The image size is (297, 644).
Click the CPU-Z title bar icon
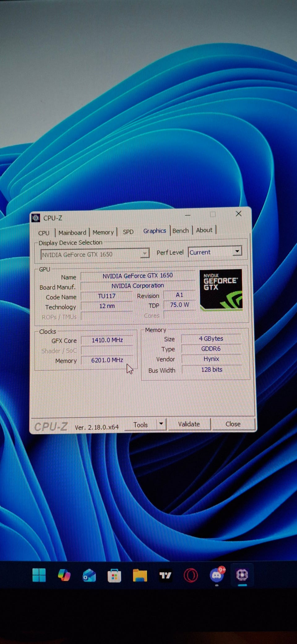[x=36, y=218]
